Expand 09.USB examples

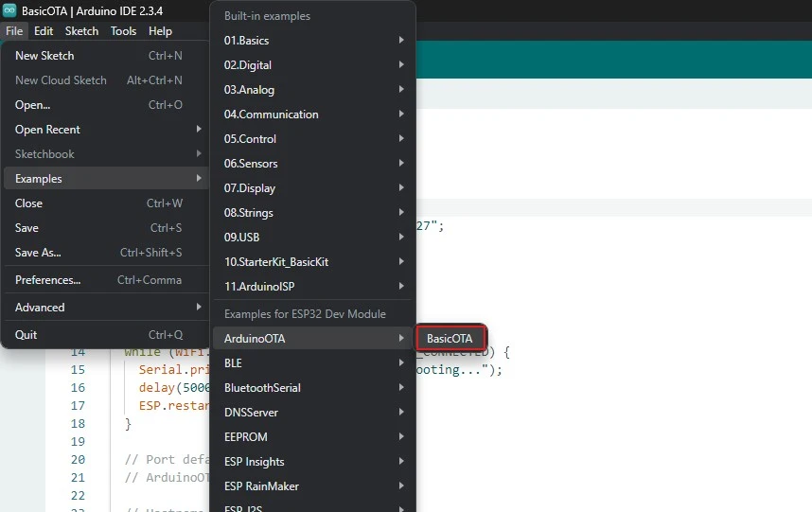(313, 238)
